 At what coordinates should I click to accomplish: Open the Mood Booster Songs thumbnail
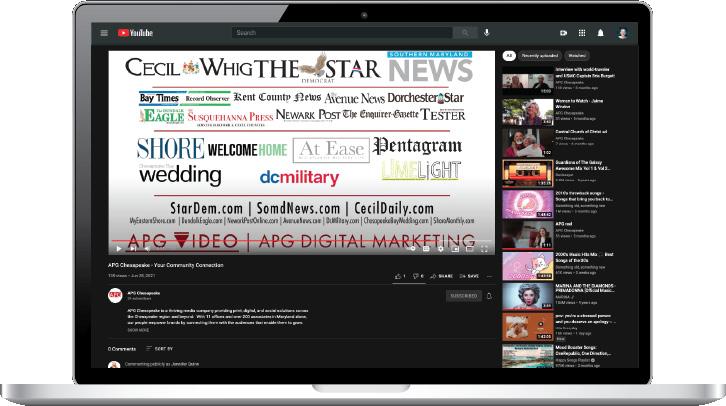point(528,356)
